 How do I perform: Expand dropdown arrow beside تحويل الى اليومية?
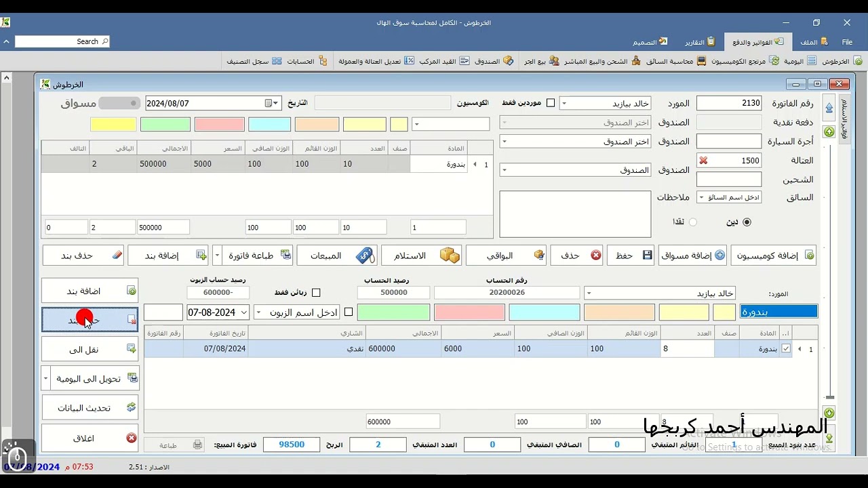click(x=46, y=379)
